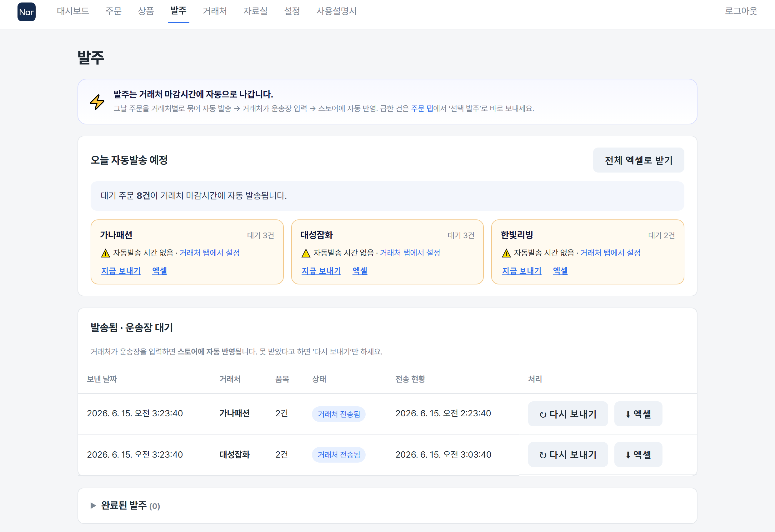The height and width of the screenshot is (532, 775).
Task: Click 대기 2건 label in 한빛리빙 card
Action: [x=661, y=235]
